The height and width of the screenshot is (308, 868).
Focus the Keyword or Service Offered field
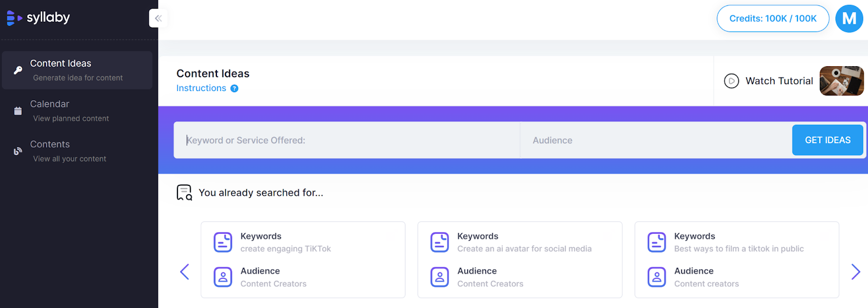click(347, 140)
